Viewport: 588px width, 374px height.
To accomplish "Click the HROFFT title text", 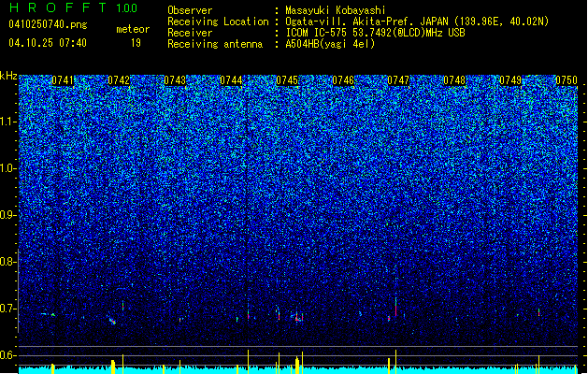I will 58,7.
